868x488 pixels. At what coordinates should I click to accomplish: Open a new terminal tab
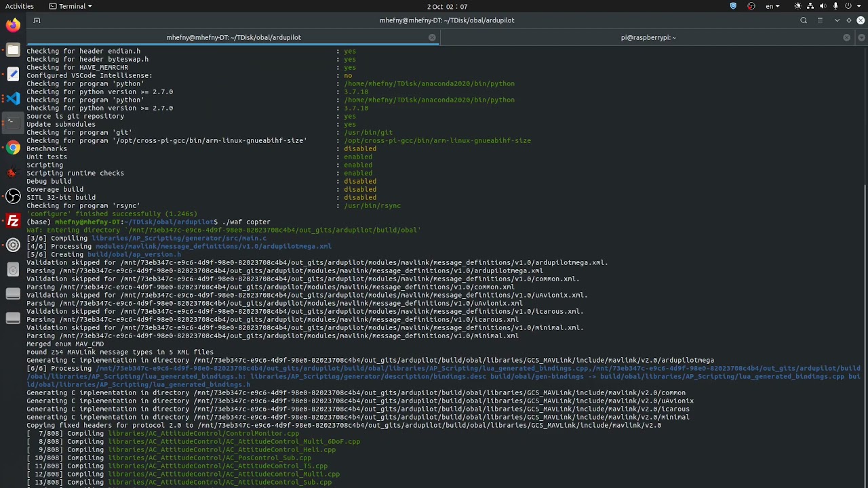click(37, 20)
